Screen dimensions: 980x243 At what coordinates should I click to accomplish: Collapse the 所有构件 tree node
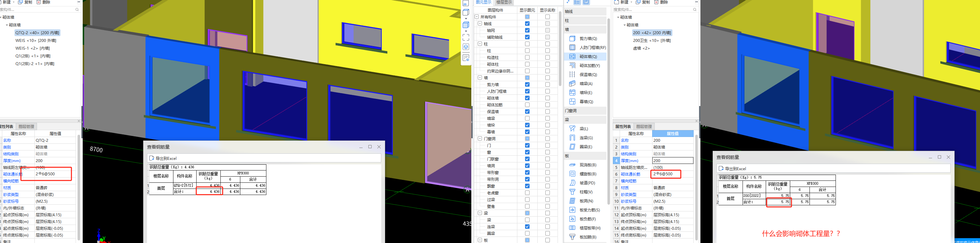[x=477, y=17]
